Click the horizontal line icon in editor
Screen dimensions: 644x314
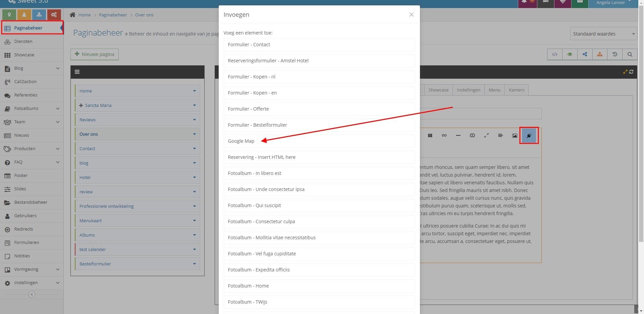[458, 135]
